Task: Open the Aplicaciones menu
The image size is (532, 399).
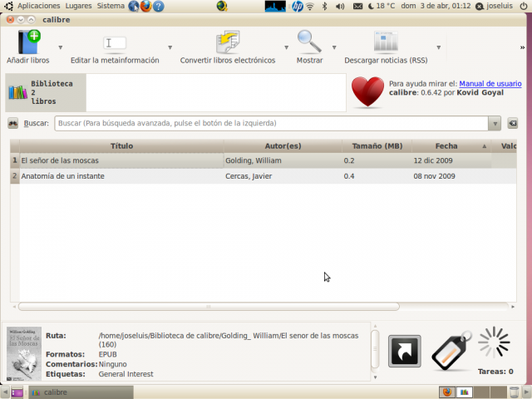Action: [x=39, y=6]
